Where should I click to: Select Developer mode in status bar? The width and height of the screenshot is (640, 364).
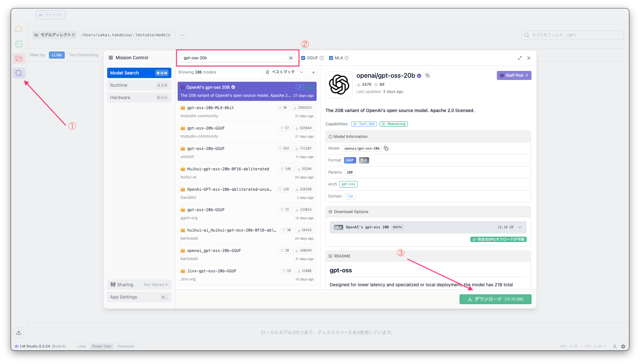(126, 346)
